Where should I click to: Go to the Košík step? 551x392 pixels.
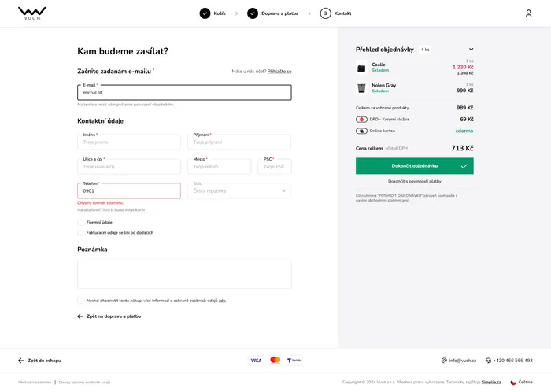point(220,13)
